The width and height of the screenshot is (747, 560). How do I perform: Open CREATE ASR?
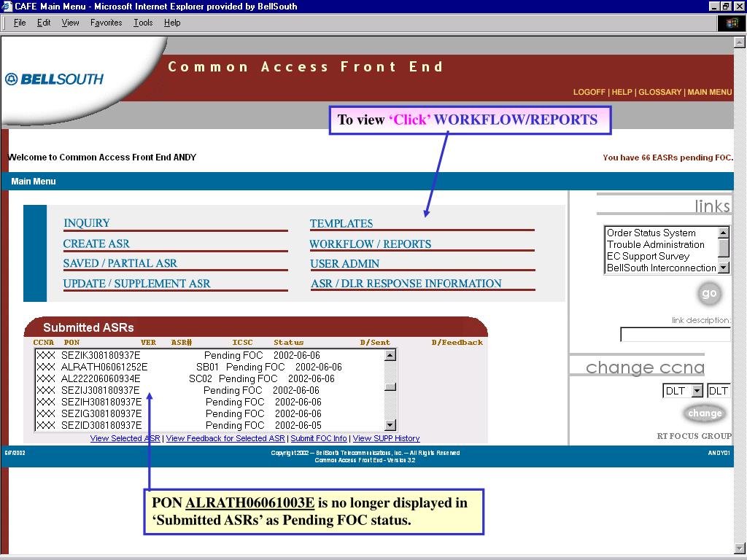click(x=96, y=244)
